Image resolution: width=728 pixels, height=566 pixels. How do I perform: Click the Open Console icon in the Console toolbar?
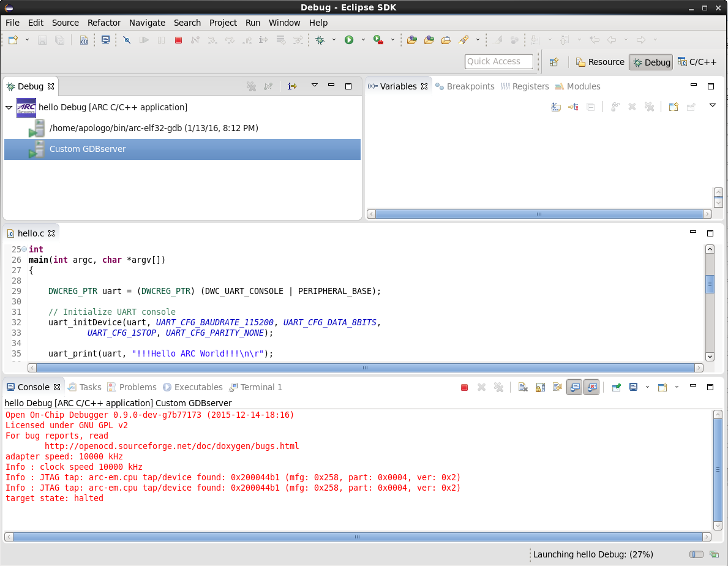[662, 387]
